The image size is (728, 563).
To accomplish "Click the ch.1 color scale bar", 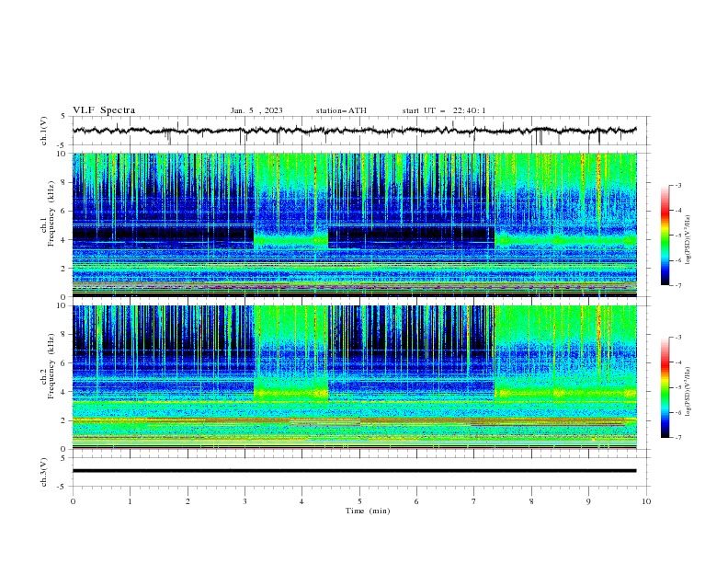I will point(665,236).
